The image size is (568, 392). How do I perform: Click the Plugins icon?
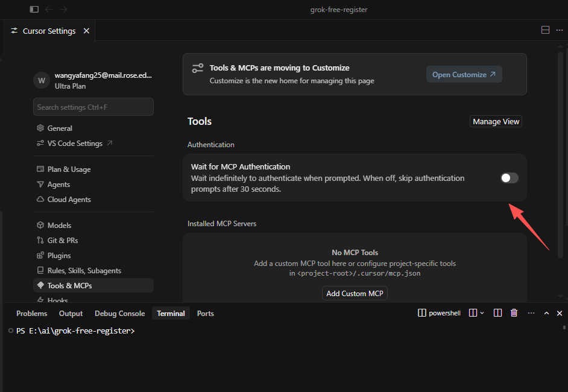pyautogui.click(x=40, y=256)
